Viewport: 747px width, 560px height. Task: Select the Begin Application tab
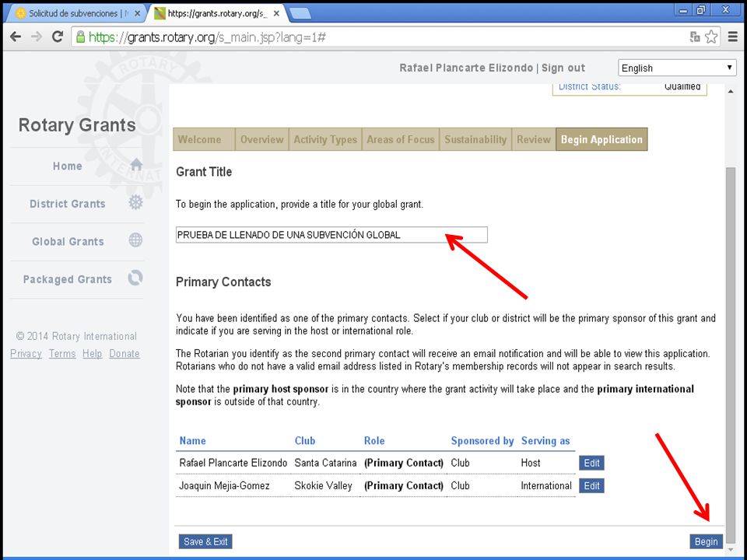click(601, 139)
